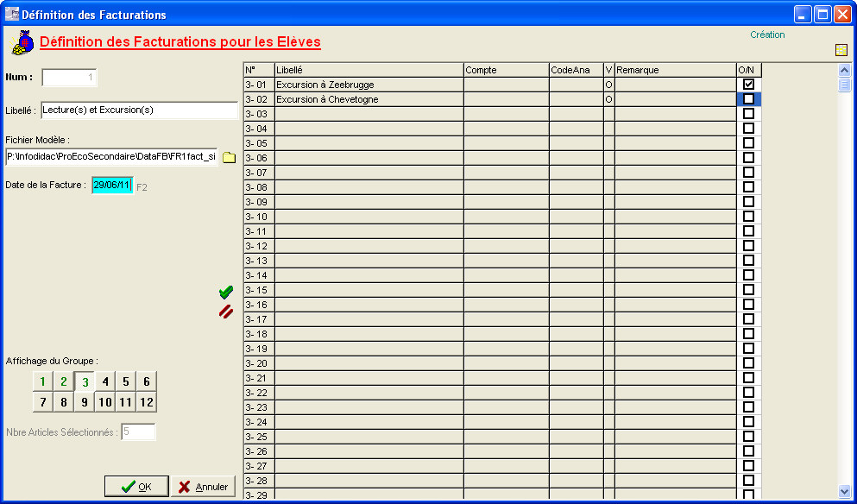
Task: Click the Fichier Modèle path field
Action: click(x=111, y=157)
